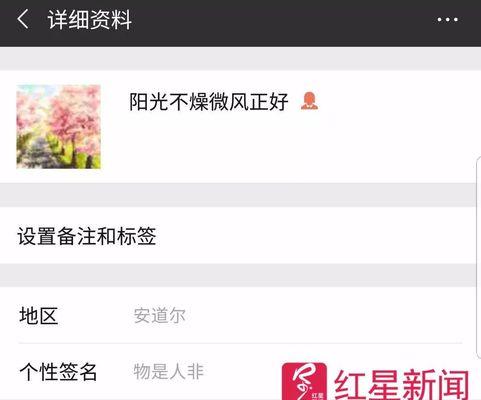Click the divider line below the 地区 row

pyautogui.click(x=240, y=343)
